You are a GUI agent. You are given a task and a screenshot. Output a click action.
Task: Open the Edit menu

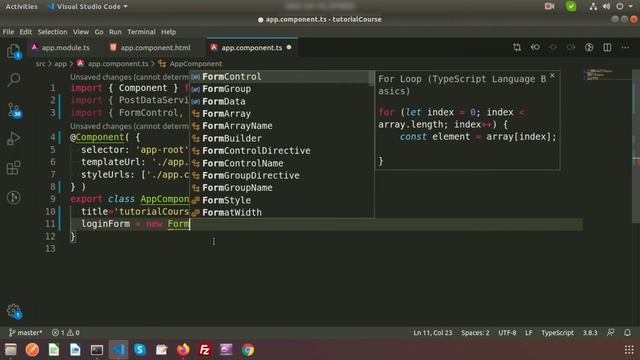tap(25, 32)
